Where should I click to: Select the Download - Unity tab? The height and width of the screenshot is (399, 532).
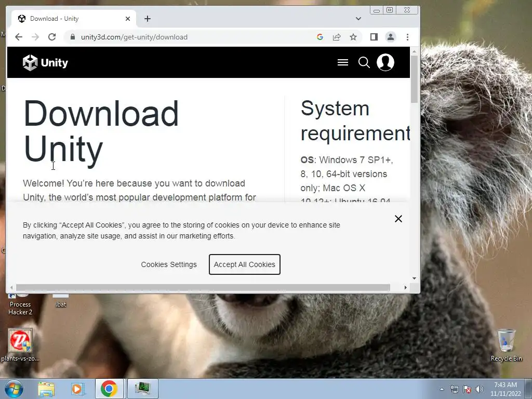coord(74,19)
